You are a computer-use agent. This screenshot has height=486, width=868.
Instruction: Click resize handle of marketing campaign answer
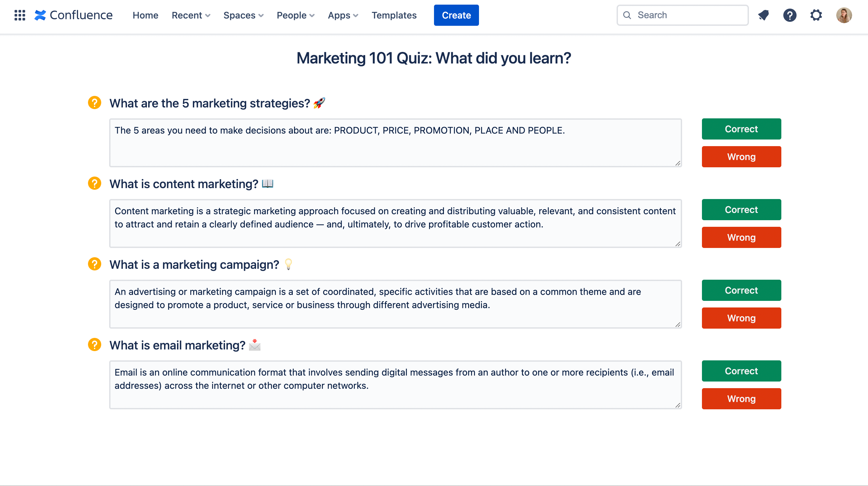pos(678,325)
